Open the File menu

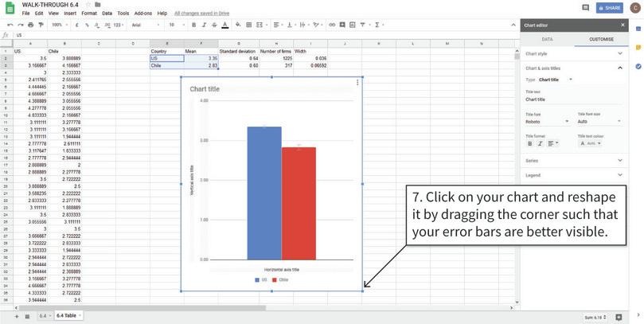click(26, 14)
